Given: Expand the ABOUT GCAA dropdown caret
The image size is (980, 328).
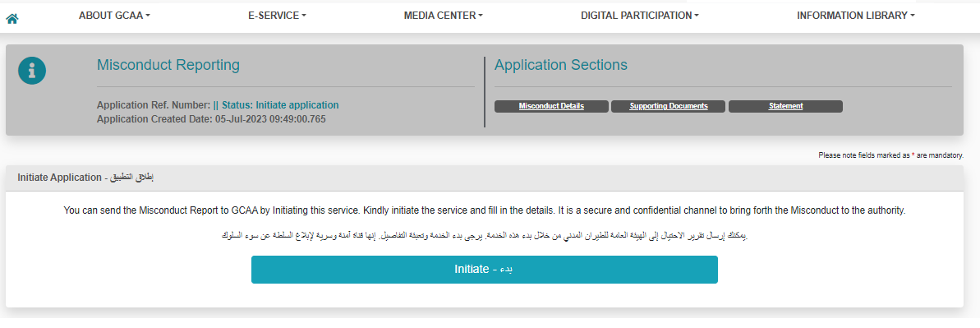Looking at the screenshot, I should point(148,16).
